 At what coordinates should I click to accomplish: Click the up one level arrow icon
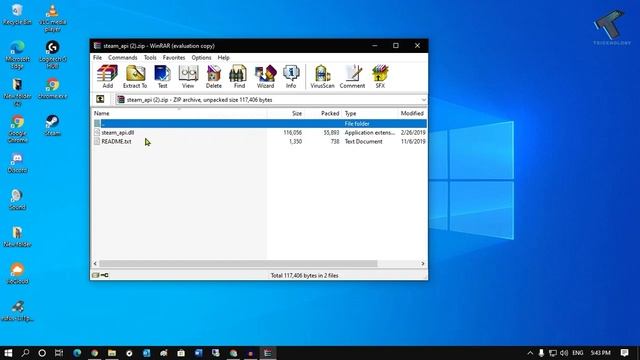100,100
